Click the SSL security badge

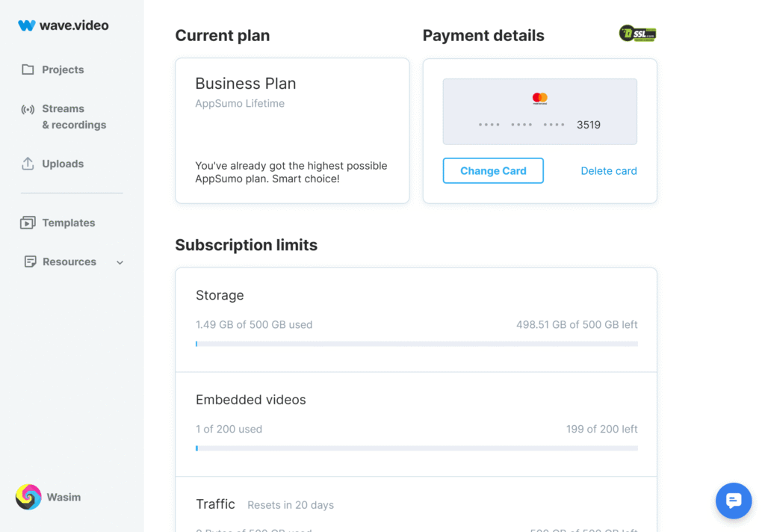coord(637,33)
